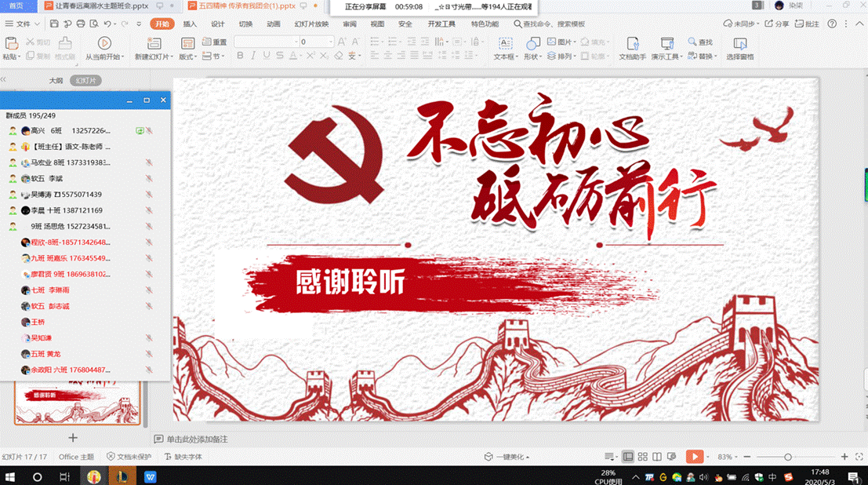The image size is (868, 485).
Task: Click the Document Unprotected (文档未保护) status button
Action: 129,457
